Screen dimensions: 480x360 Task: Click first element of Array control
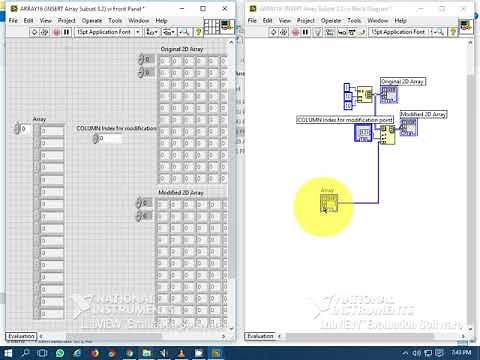tap(52, 131)
